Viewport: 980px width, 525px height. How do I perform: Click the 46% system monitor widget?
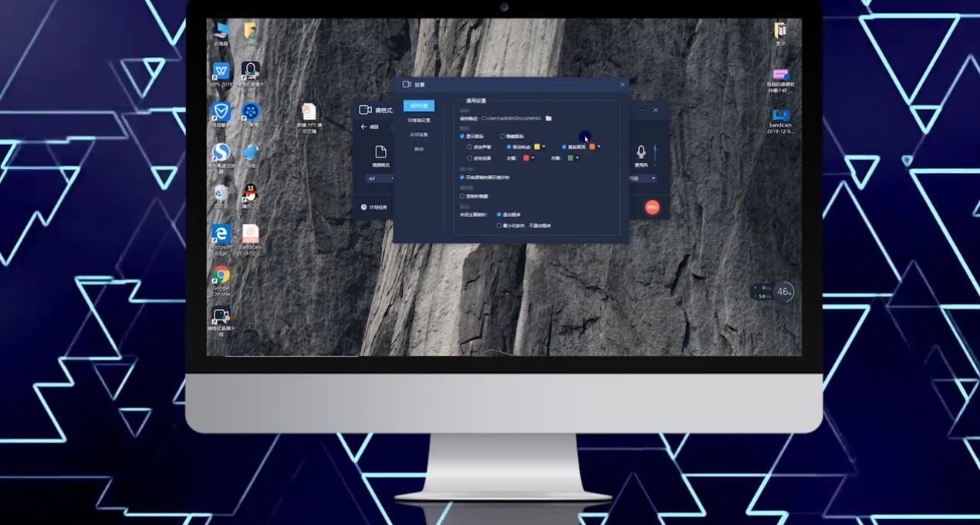(784, 291)
